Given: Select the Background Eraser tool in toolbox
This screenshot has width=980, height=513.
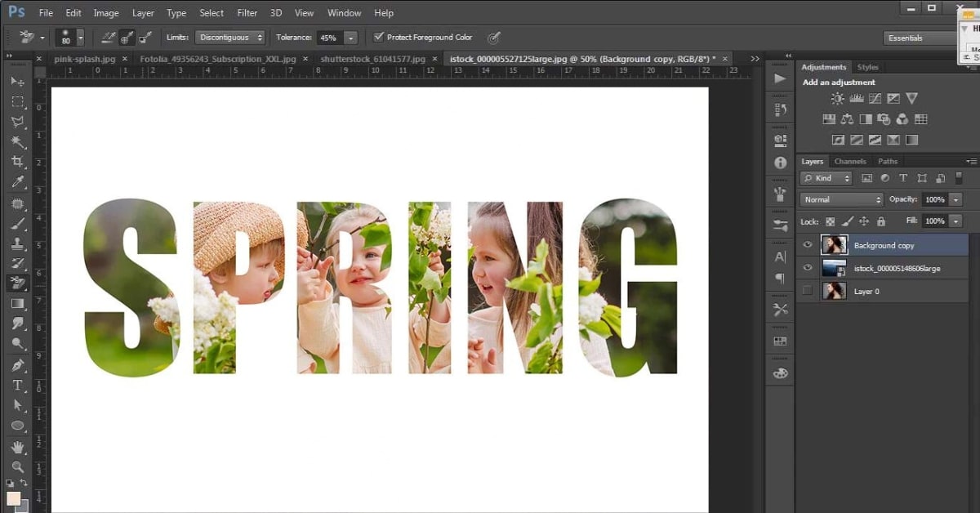Looking at the screenshot, I should tap(17, 283).
